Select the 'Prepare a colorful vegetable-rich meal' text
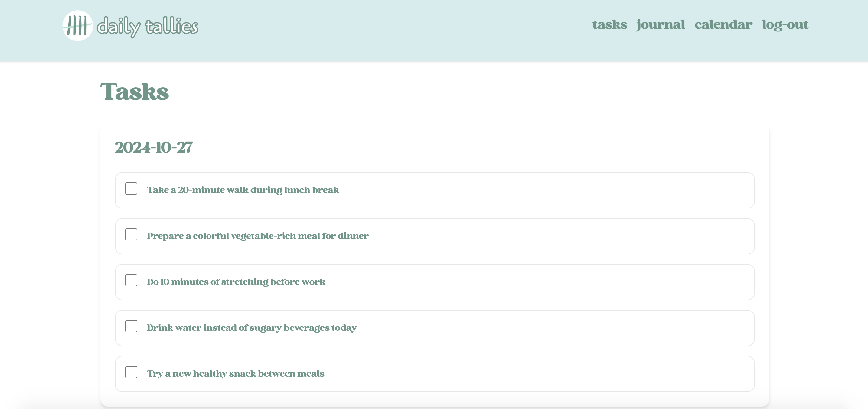This screenshot has height=409, width=868. point(257,236)
